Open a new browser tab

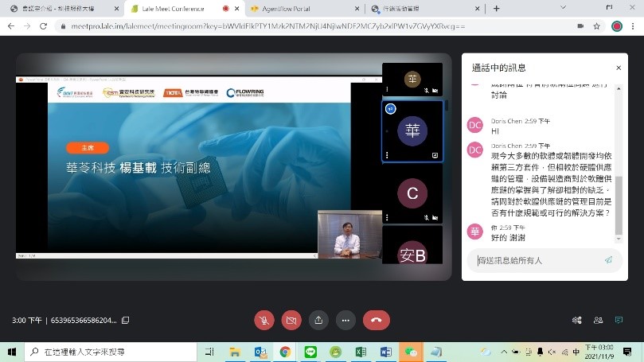click(x=496, y=9)
